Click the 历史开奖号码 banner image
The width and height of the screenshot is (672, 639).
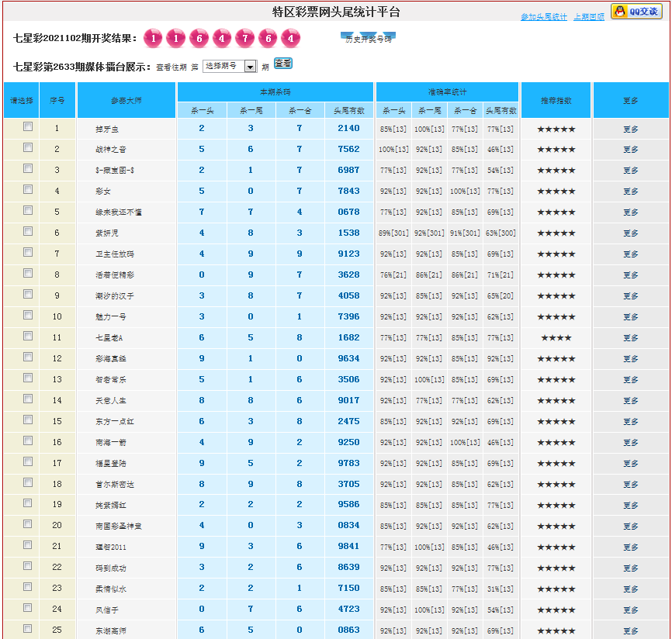pos(369,38)
